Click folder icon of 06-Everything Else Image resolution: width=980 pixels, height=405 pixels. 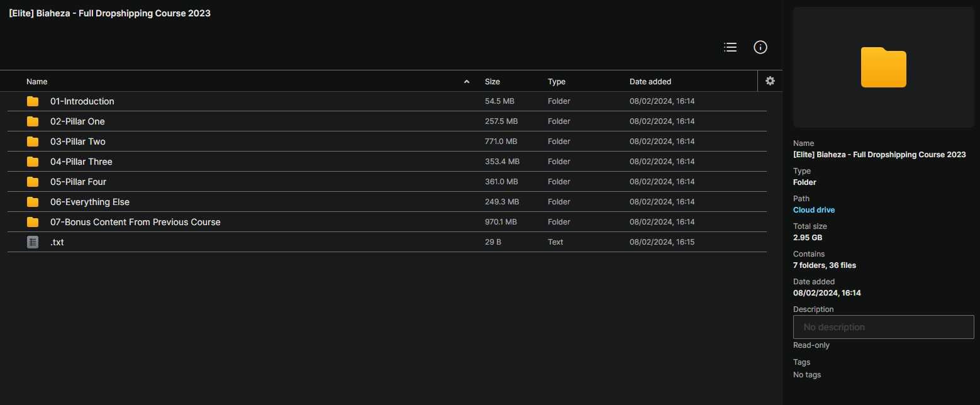pos(33,202)
